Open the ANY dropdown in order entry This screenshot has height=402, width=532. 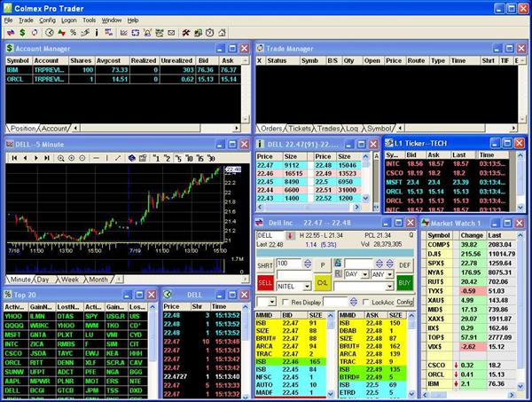point(390,274)
